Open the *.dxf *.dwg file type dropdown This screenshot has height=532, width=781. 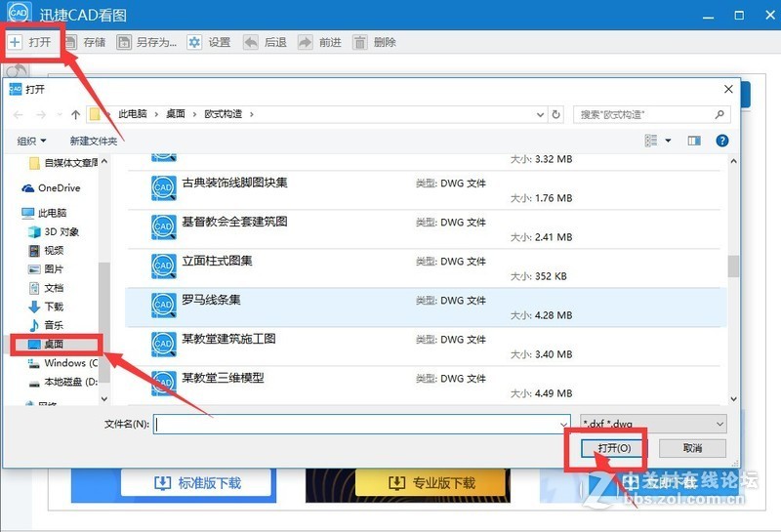(x=653, y=424)
